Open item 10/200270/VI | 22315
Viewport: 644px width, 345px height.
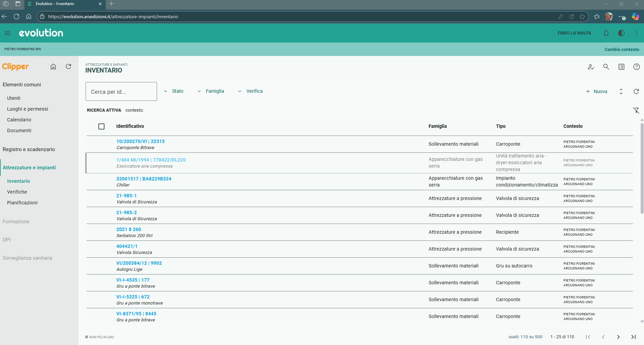pos(141,141)
